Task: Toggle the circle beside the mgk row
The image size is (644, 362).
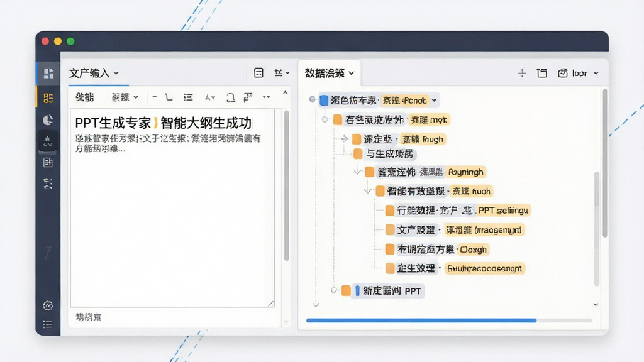Action: point(325,119)
